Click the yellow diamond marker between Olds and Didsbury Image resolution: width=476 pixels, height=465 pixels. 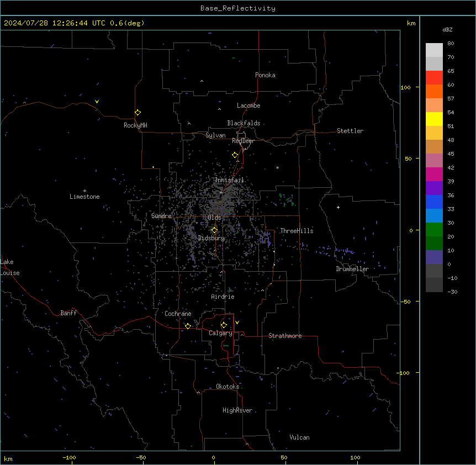[x=214, y=230]
